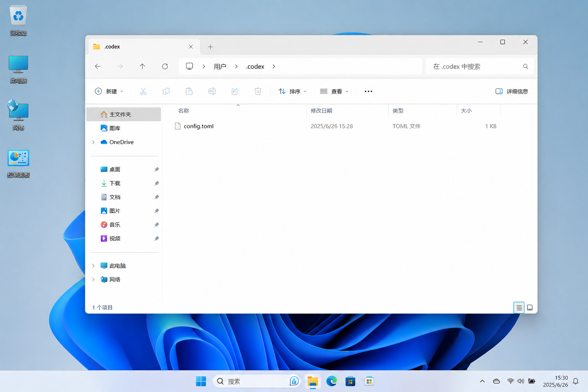
Task: Go back with the back arrow
Action: 98,66
